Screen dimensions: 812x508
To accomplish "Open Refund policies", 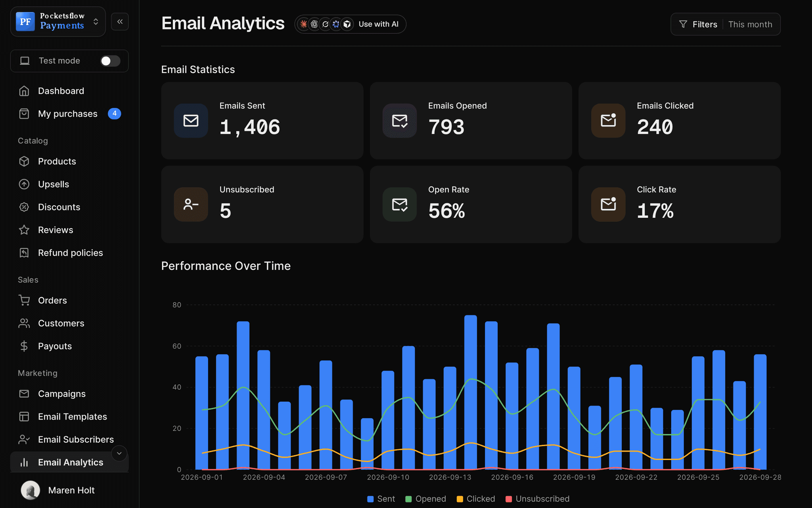I will click(x=69, y=253).
